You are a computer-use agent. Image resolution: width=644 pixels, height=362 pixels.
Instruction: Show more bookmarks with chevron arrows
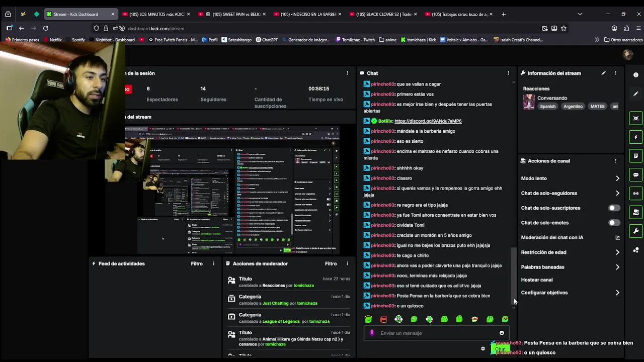(x=597, y=40)
